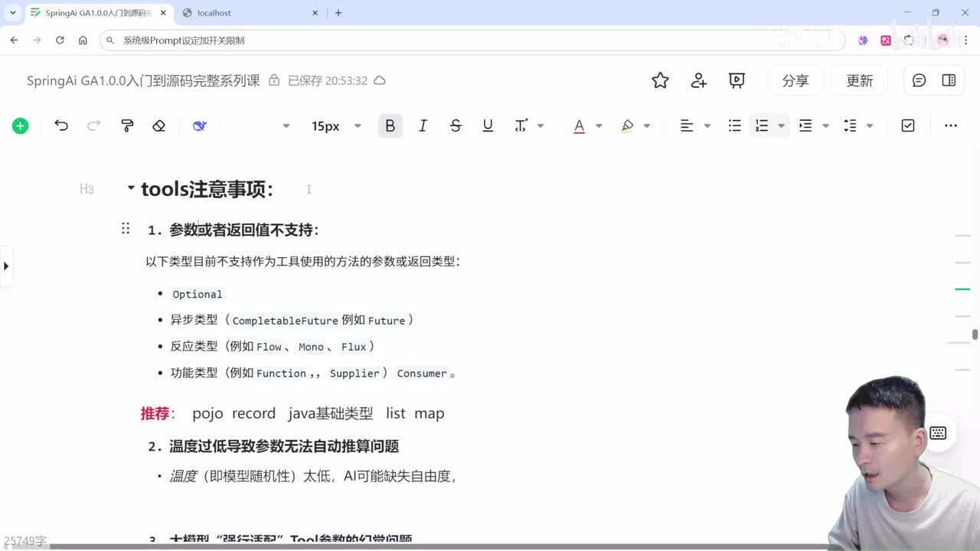Click the green plus insert button
Viewport: 980px width, 551px height.
pos(21,126)
